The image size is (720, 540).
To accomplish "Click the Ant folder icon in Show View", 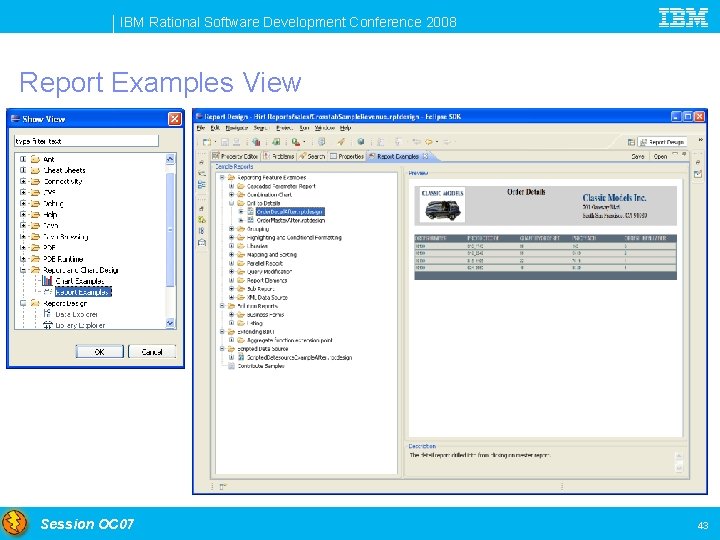I will pos(35,159).
